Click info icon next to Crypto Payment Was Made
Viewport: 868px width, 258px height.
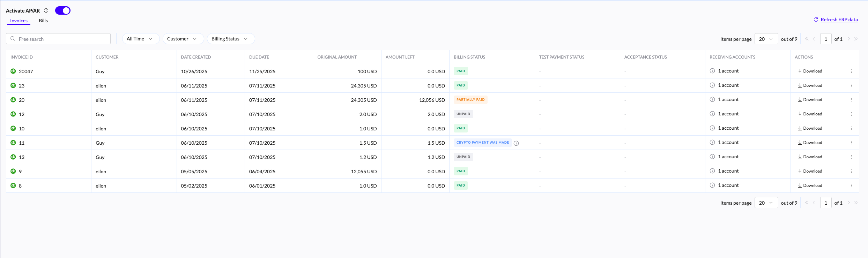[x=516, y=143]
